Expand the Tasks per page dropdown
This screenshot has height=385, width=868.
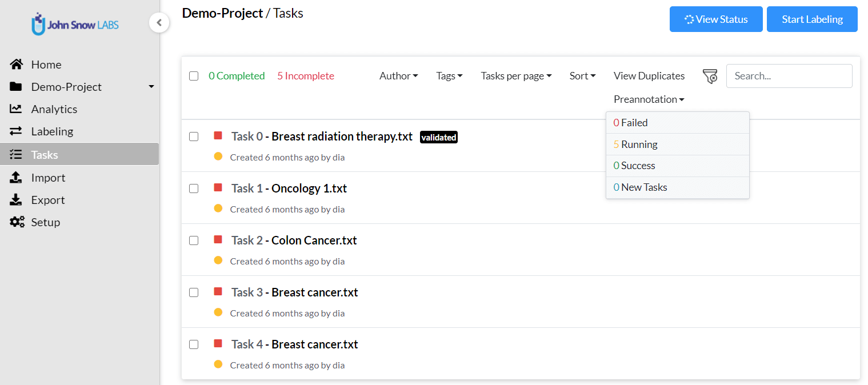(516, 76)
